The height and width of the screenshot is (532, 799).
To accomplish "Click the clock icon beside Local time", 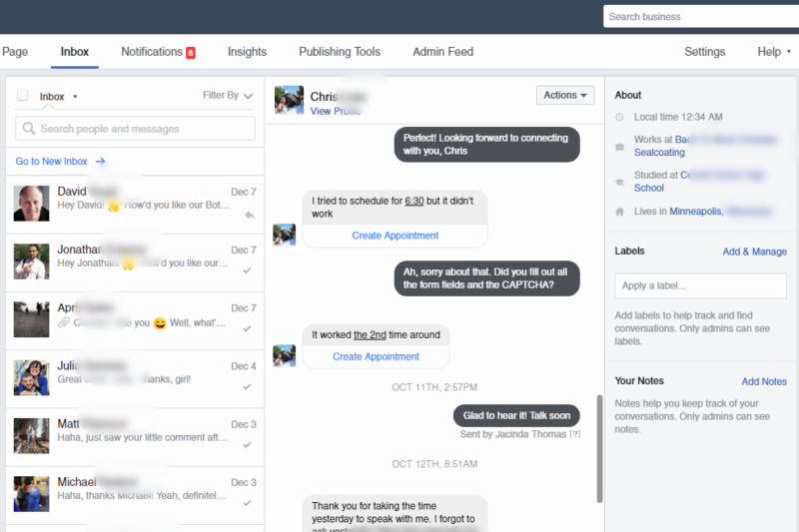I will tap(620, 118).
